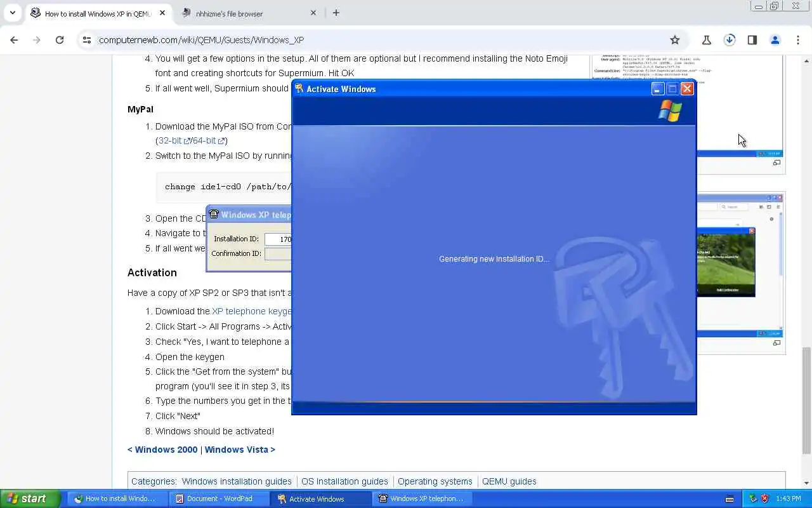Switch to Windows XP telephone keygen taskbar button
This screenshot has width=812, height=508.
coord(423,498)
